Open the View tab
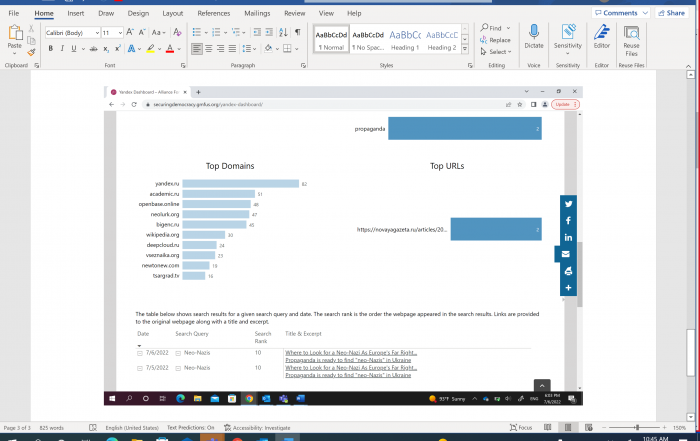 tap(326, 13)
